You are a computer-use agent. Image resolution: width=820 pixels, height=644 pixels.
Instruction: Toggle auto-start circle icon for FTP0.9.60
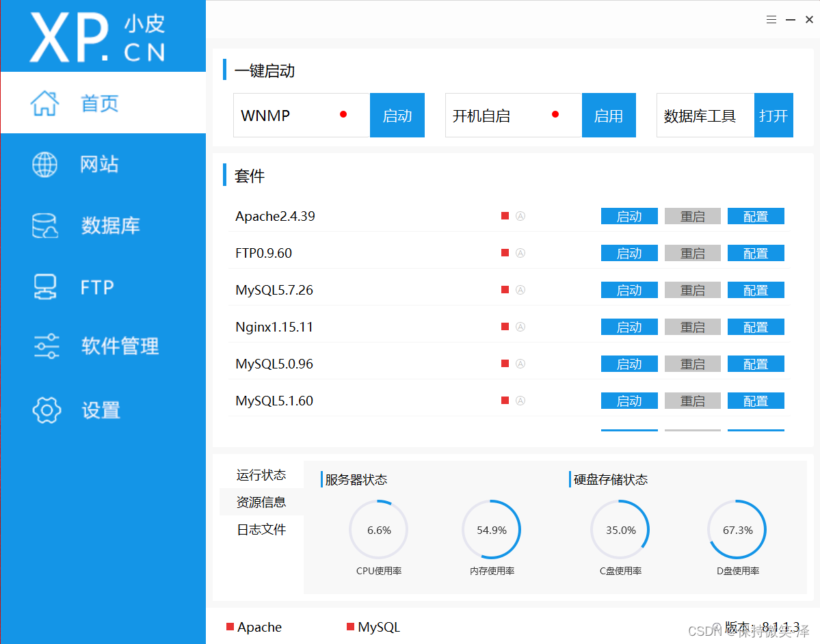[520, 253]
